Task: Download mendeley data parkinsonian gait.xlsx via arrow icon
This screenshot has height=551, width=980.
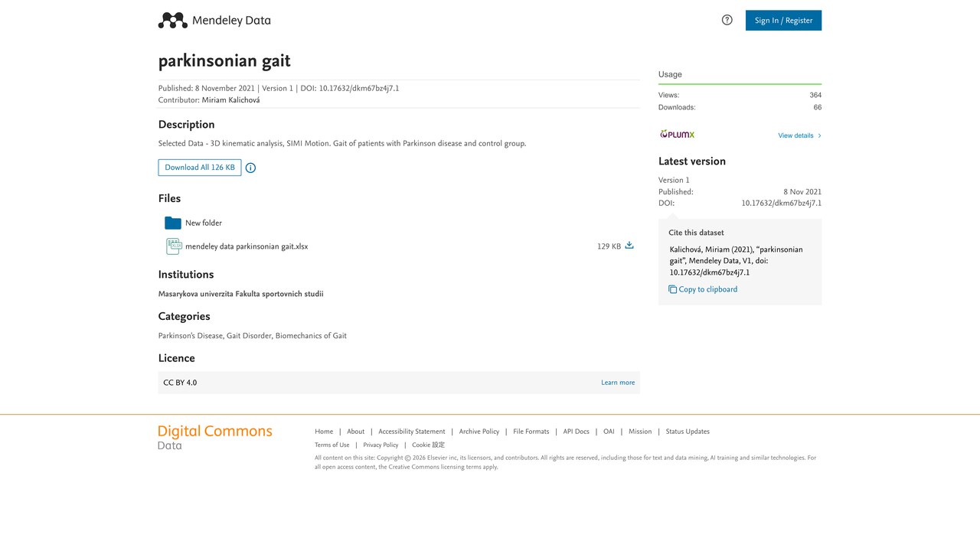Action: coord(629,246)
